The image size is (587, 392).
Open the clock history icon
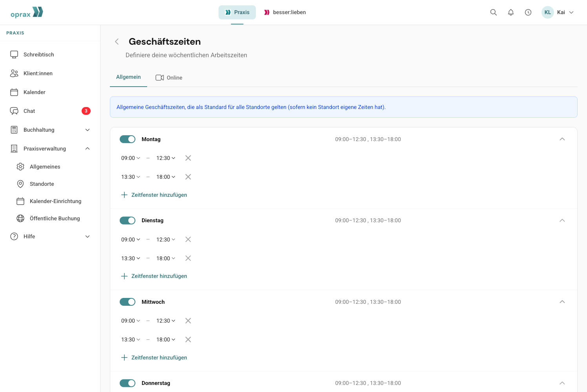[528, 12]
